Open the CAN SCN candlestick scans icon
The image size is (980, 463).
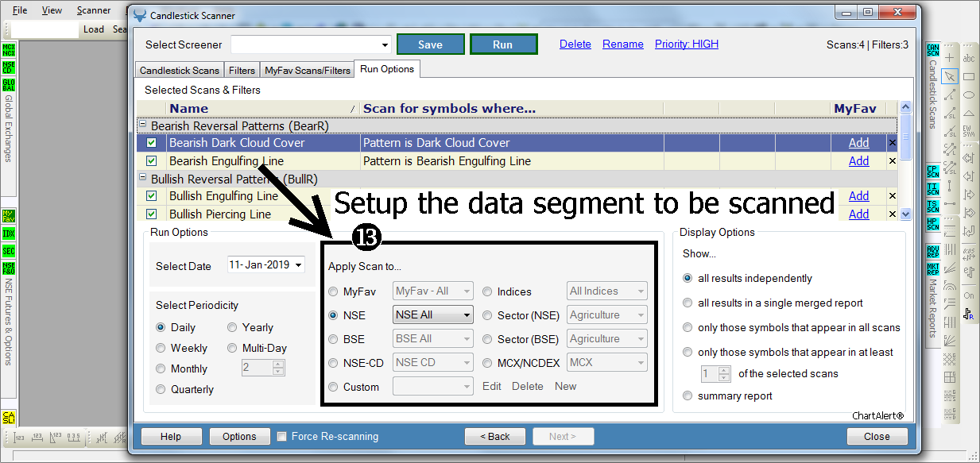click(x=933, y=49)
